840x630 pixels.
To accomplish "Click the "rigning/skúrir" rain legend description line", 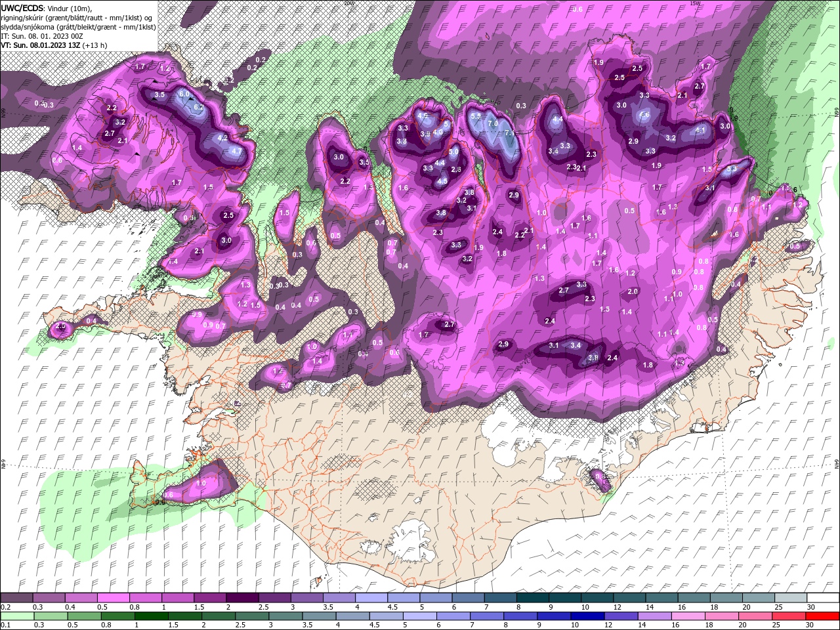I will pos(77,17).
